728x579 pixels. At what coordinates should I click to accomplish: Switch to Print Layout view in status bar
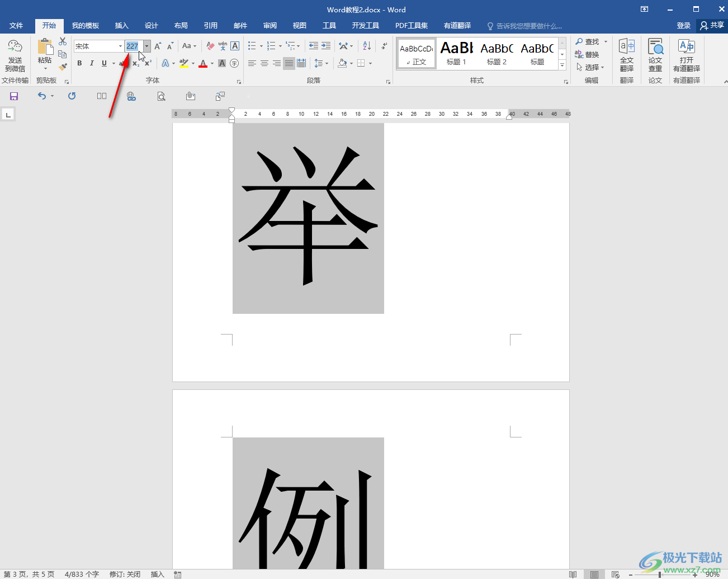click(594, 575)
